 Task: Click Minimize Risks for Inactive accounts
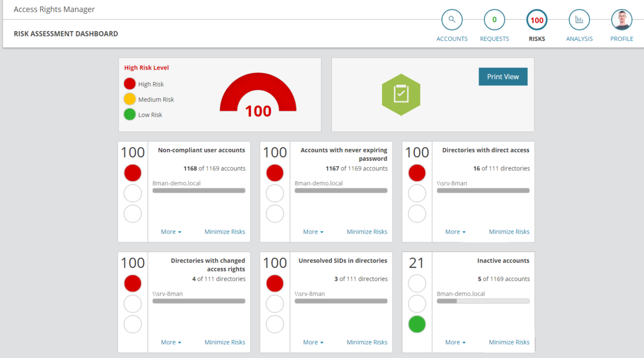coord(509,342)
